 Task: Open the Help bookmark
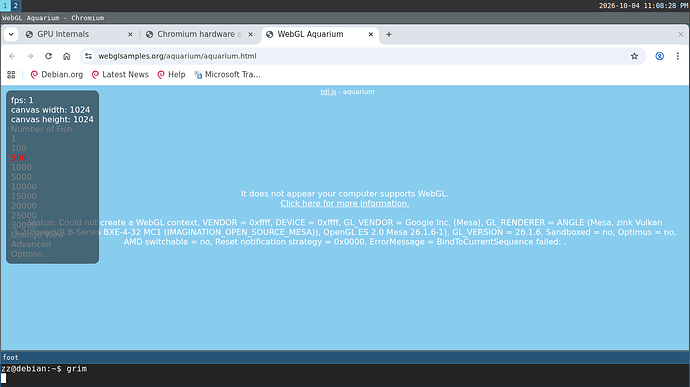tap(171, 75)
